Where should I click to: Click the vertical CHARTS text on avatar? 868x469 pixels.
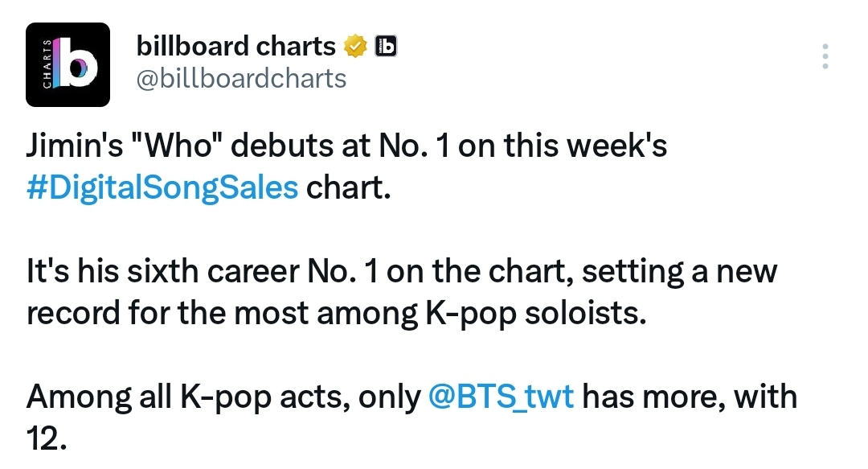(47, 64)
